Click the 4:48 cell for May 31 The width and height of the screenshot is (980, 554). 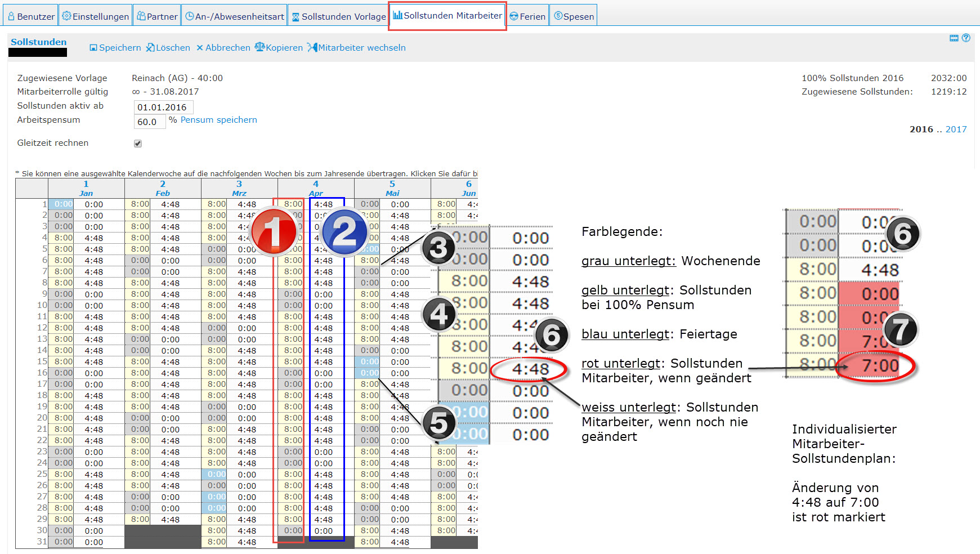pyautogui.click(x=400, y=542)
